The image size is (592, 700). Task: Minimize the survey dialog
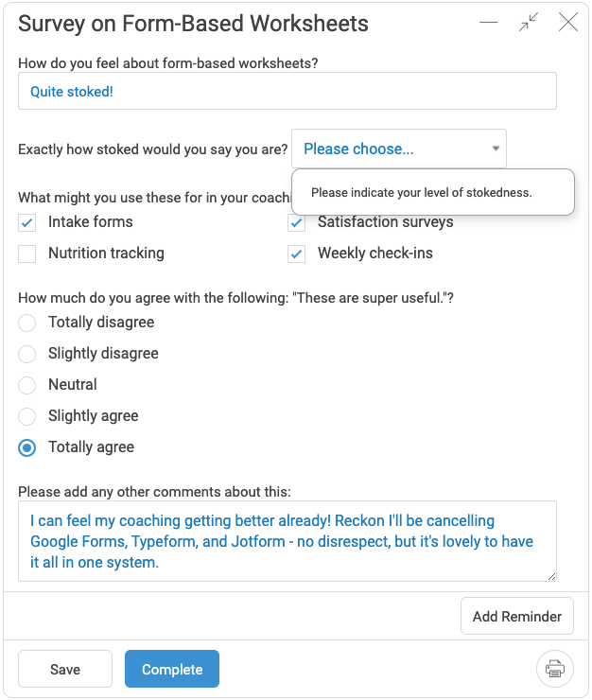488,22
